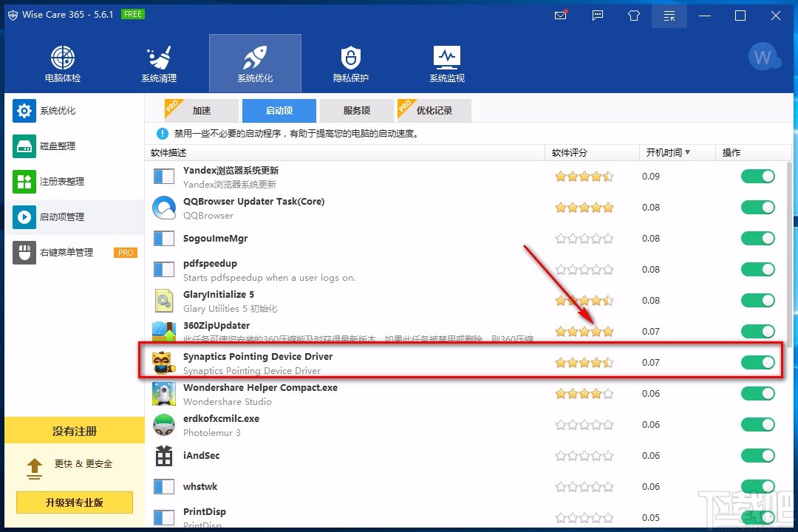The height and width of the screenshot is (532, 798).
Task: Click the startup list vertical scrollbar
Action: click(789, 254)
